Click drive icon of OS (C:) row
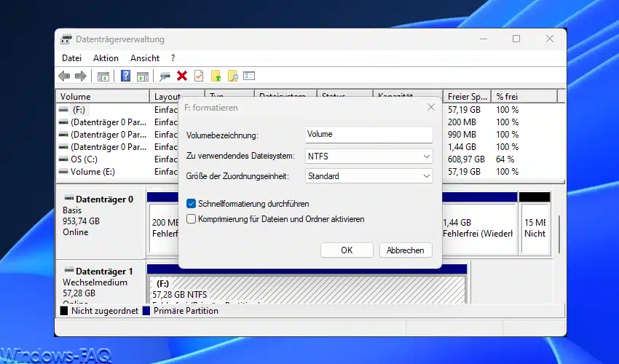The height and width of the screenshot is (364, 619). [x=63, y=159]
